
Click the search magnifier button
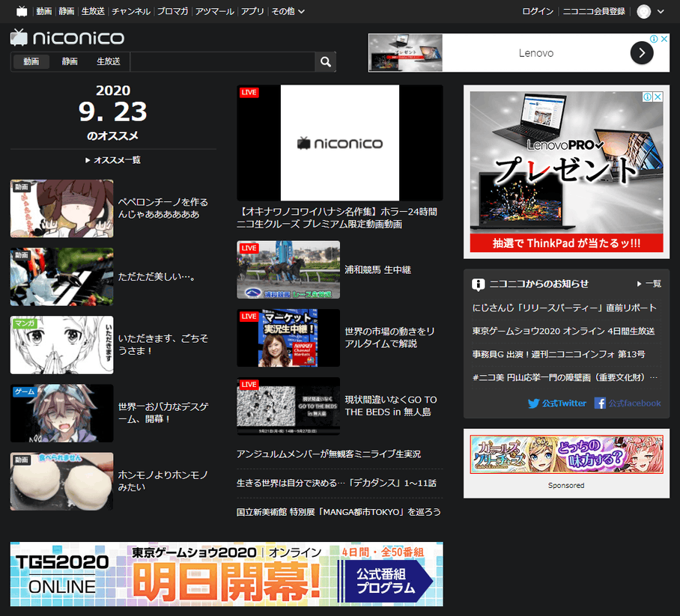pyautogui.click(x=325, y=61)
